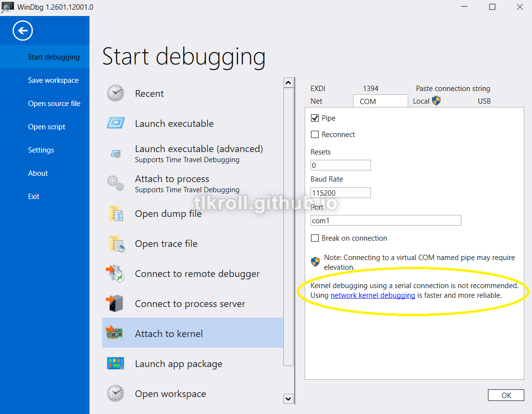532x414 pixels.
Task: Click the Open dump file folder icon
Action: pyautogui.click(x=116, y=214)
